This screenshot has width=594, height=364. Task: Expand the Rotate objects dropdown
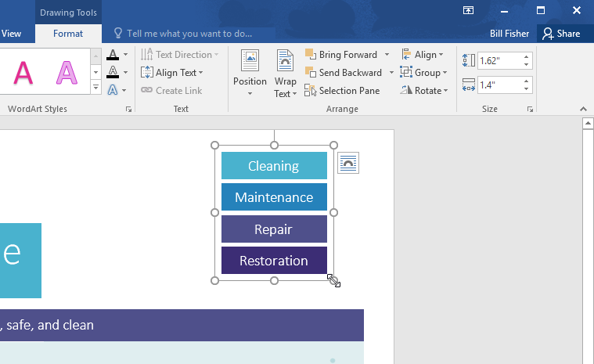[x=423, y=91]
